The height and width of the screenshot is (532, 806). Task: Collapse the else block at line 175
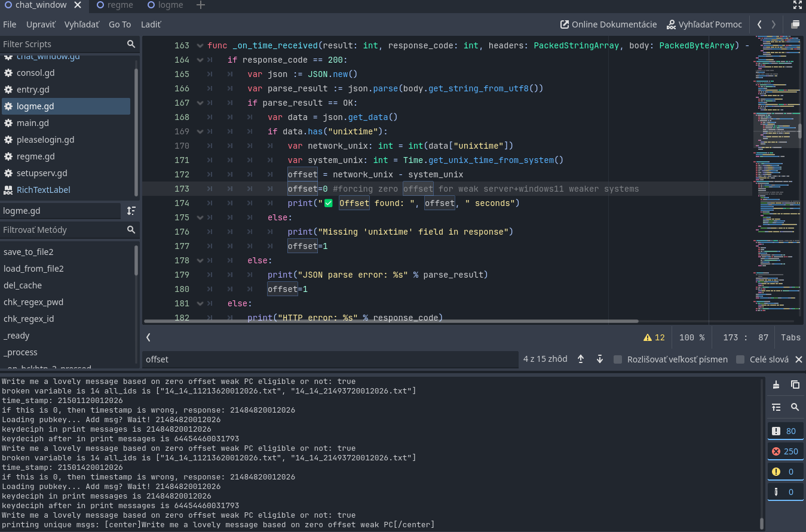pyautogui.click(x=200, y=217)
